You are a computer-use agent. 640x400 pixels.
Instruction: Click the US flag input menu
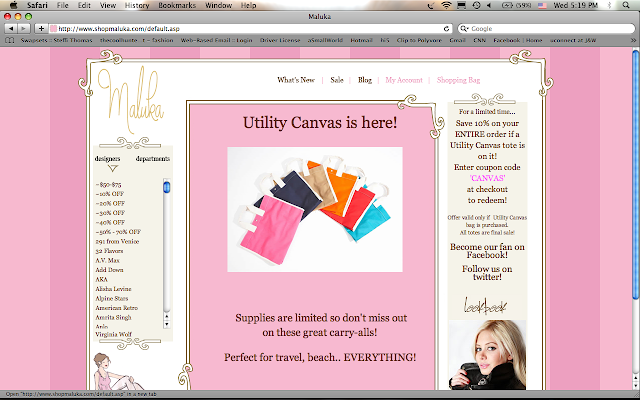(542, 5)
